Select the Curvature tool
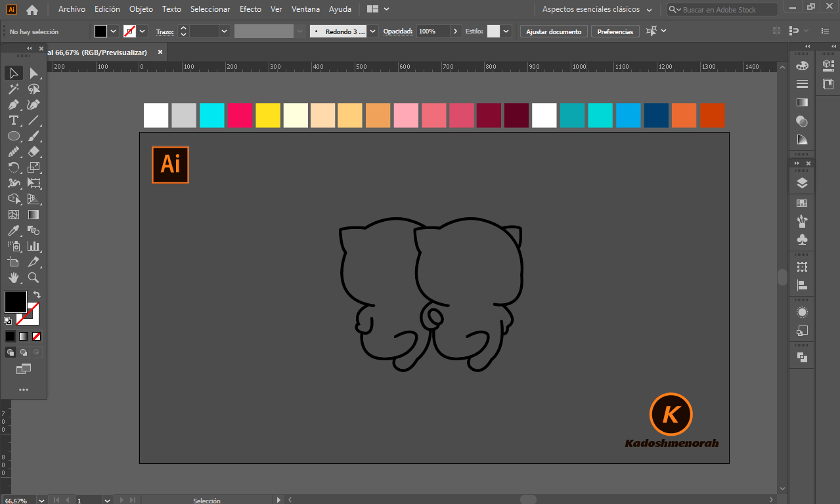This screenshot has width=840, height=504. tap(33, 104)
